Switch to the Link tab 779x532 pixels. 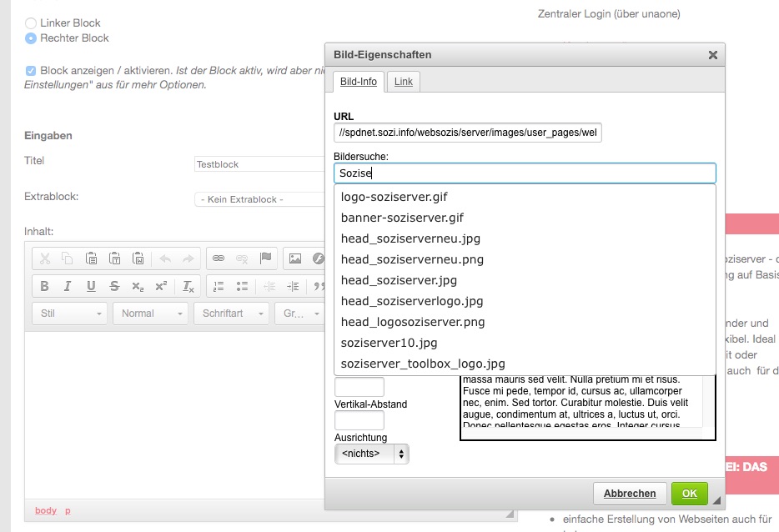pyautogui.click(x=403, y=81)
